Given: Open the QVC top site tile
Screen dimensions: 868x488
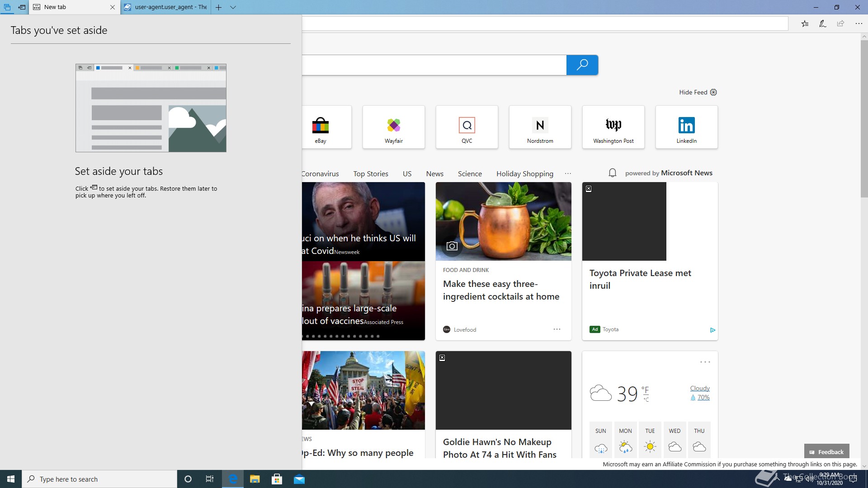Looking at the screenshot, I should click(x=467, y=127).
